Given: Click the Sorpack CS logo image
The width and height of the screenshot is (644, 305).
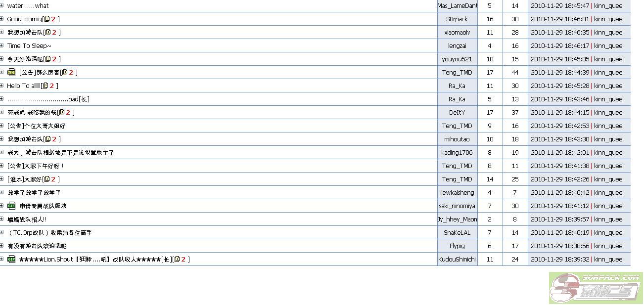Looking at the screenshot, I should tap(596, 288).
